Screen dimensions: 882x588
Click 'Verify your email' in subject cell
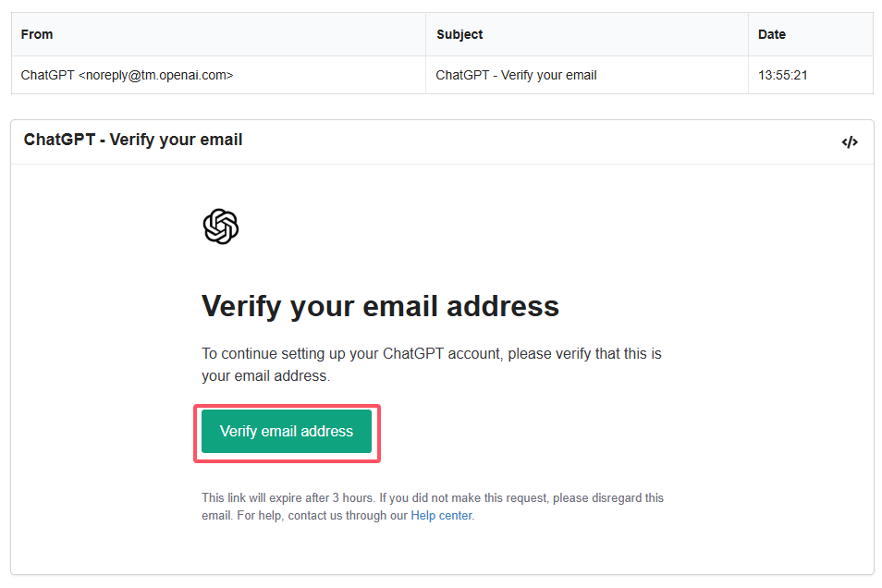click(548, 75)
